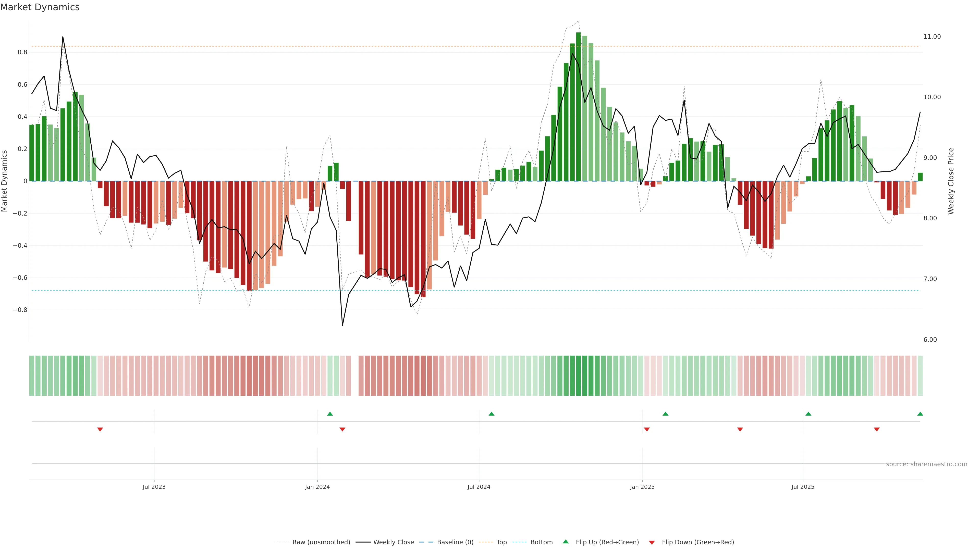980x551 pixels.
Task: Click the Flip Down legend triangle icon
Action: coord(652,543)
